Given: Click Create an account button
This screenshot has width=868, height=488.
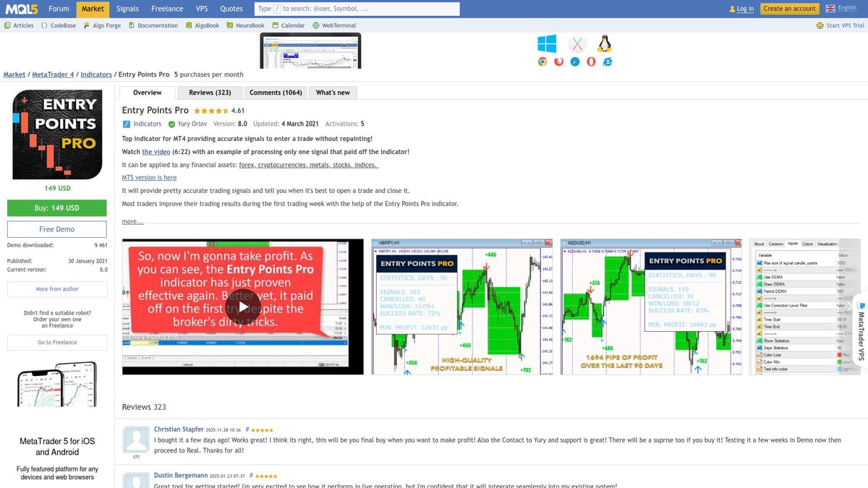Looking at the screenshot, I should 789,9.
